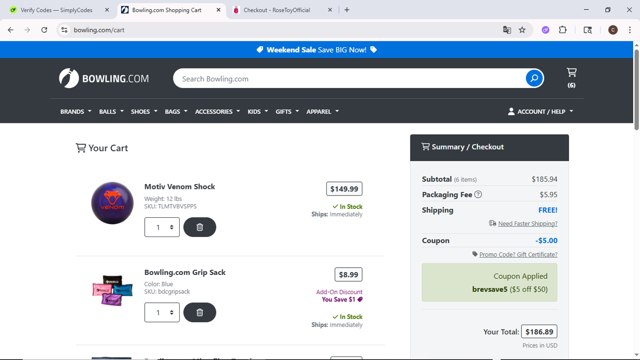The height and width of the screenshot is (360, 640).
Task: Close the Bowling.com Shopping Cart tab
Action: coord(218,10)
